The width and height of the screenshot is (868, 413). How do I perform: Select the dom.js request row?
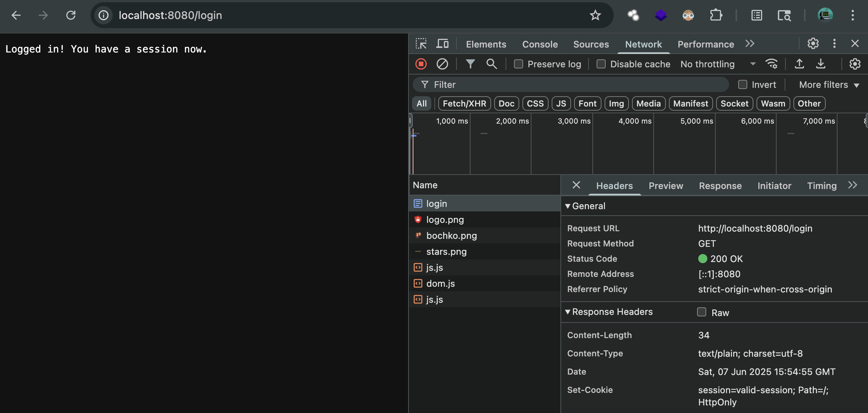[x=484, y=283]
